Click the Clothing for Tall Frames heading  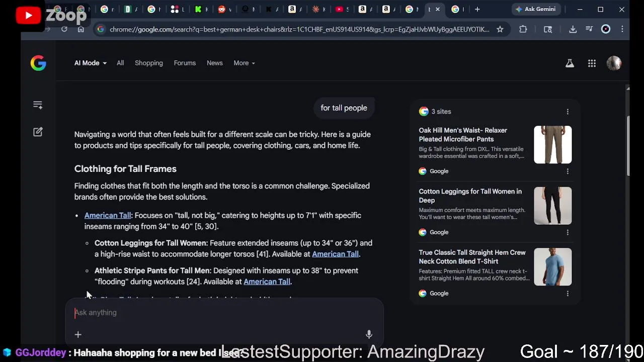(x=125, y=169)
